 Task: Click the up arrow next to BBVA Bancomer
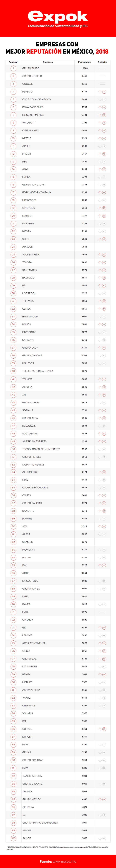pyautogui.click(x=100, y=107)
